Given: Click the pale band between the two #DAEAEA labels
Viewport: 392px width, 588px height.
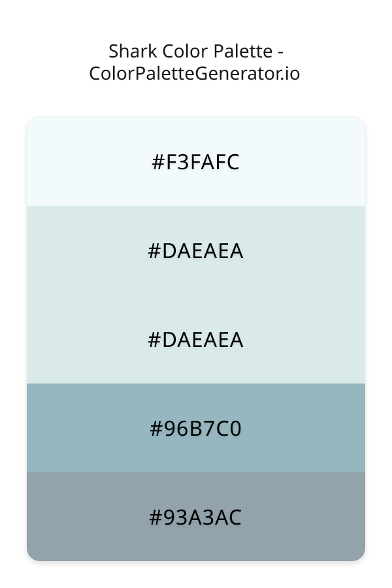Looking at the screenshot, I should 196,295.
